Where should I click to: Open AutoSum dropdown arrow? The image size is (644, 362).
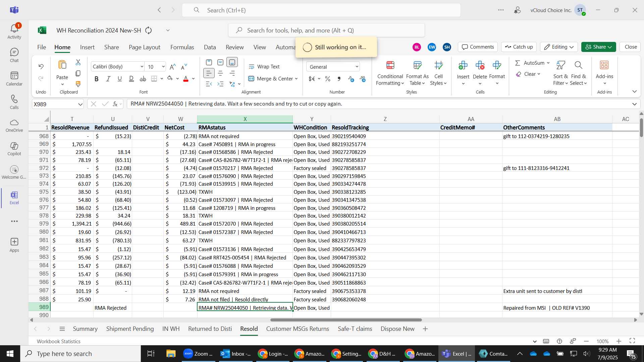pos(548,63)
